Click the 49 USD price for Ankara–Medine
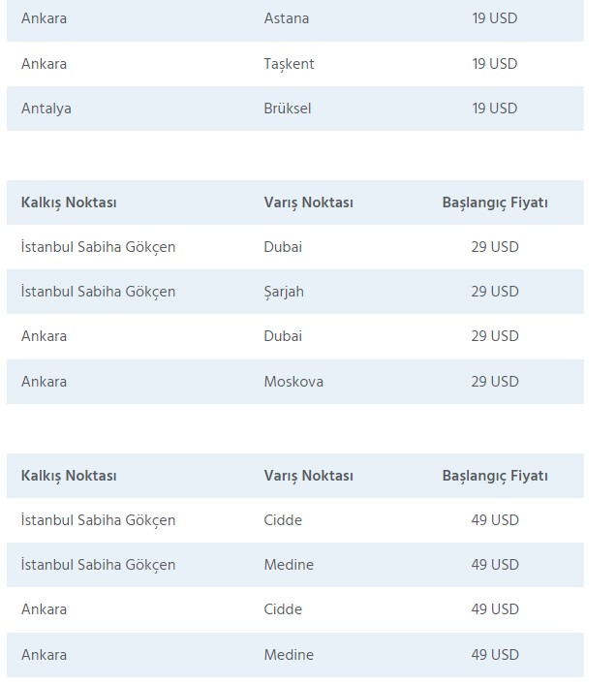 point(495,655)
